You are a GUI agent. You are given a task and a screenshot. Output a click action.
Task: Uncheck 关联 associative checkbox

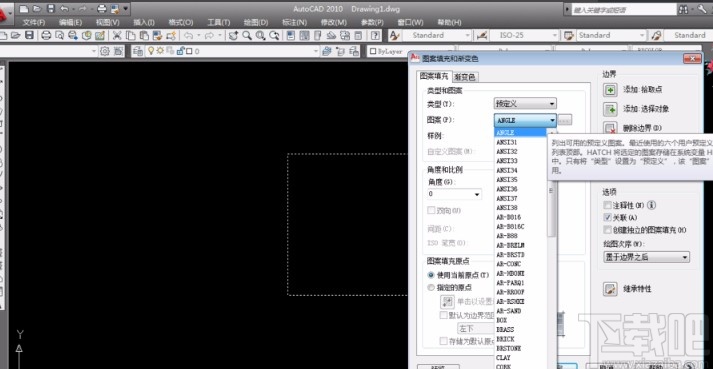pyautogui.click(x=607, y=217)
